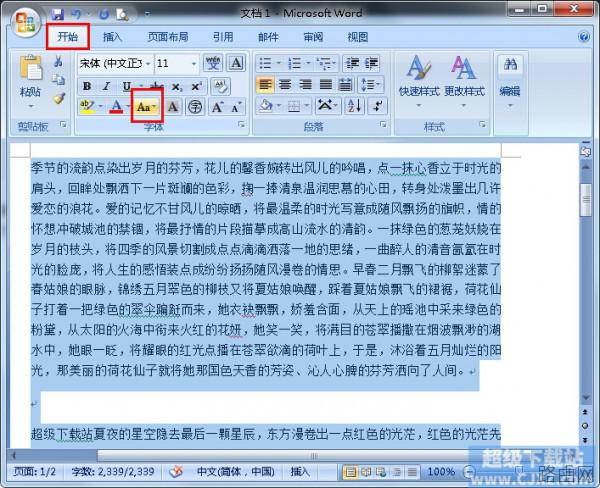600x488 pixels.
Task: Save the document from quick access toolbar
Action: pos(58,14)
